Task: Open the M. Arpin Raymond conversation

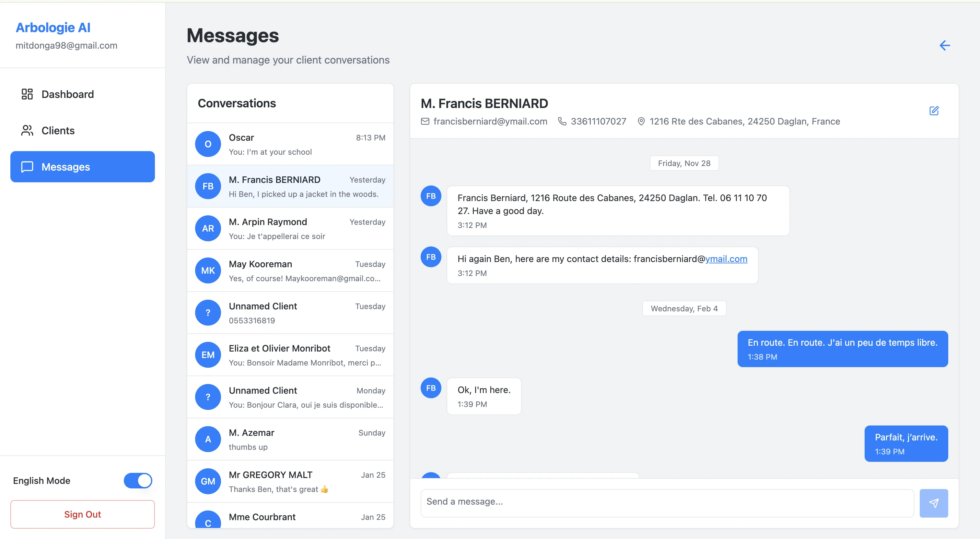Action: tap(290, 228)
